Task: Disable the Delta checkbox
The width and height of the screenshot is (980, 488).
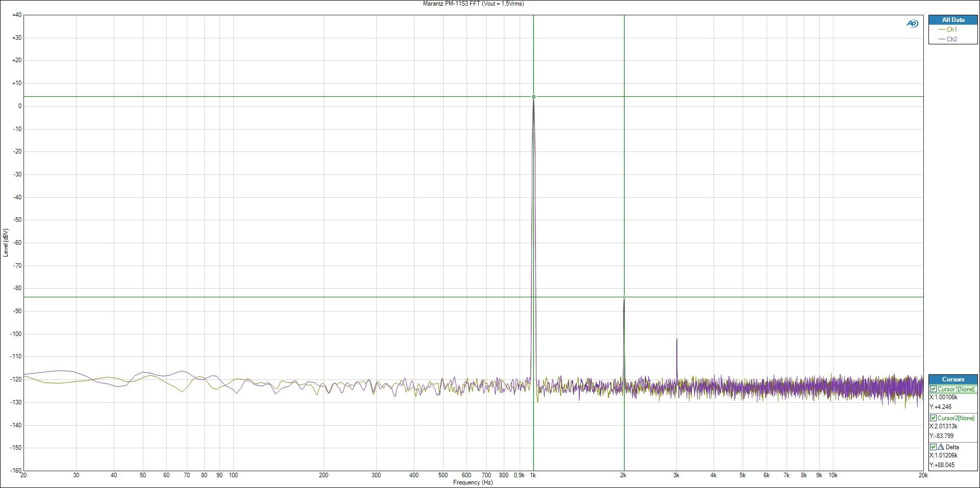Action: coord(934,447)
